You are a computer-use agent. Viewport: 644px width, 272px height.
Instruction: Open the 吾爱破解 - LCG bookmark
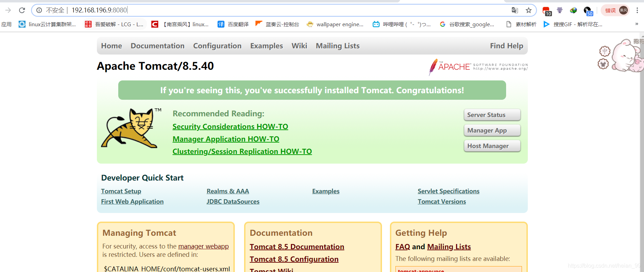pyautogui.click(x=114, y=24)
